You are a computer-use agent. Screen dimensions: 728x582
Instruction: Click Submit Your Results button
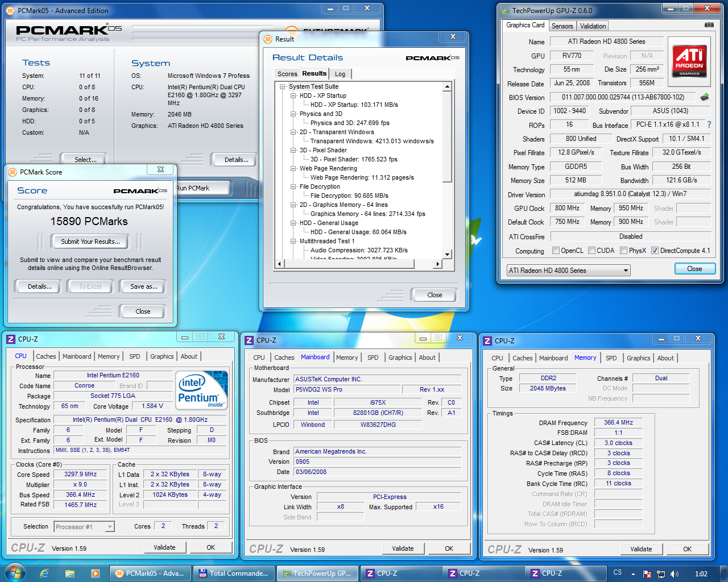(90, 242)
